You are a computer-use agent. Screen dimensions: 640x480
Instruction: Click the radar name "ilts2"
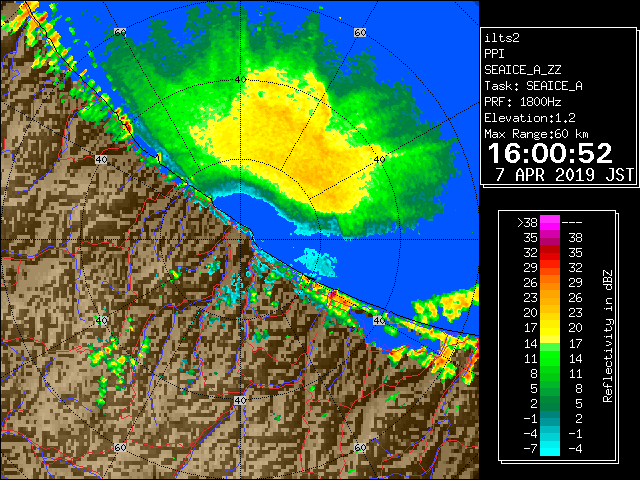click(x=502, y=38)
